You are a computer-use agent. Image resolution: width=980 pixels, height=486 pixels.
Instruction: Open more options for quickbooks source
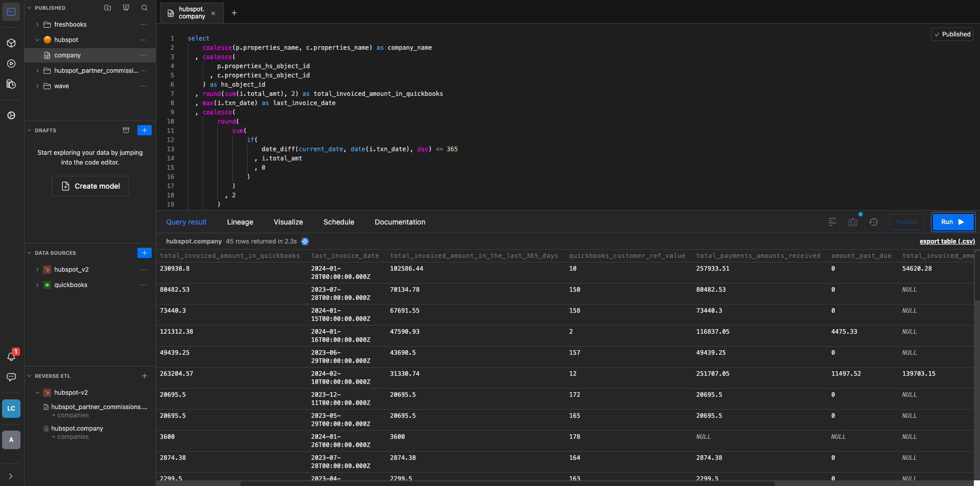click(144, 285)
